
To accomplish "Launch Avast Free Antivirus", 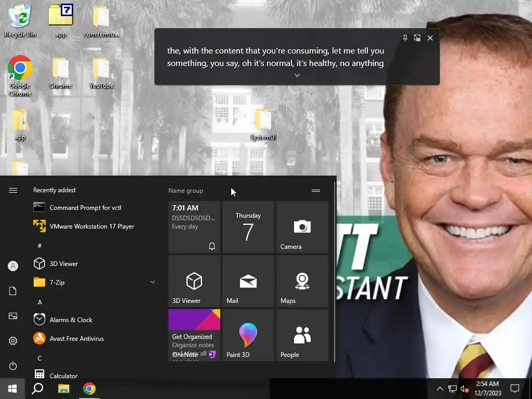I will [95, 339].
